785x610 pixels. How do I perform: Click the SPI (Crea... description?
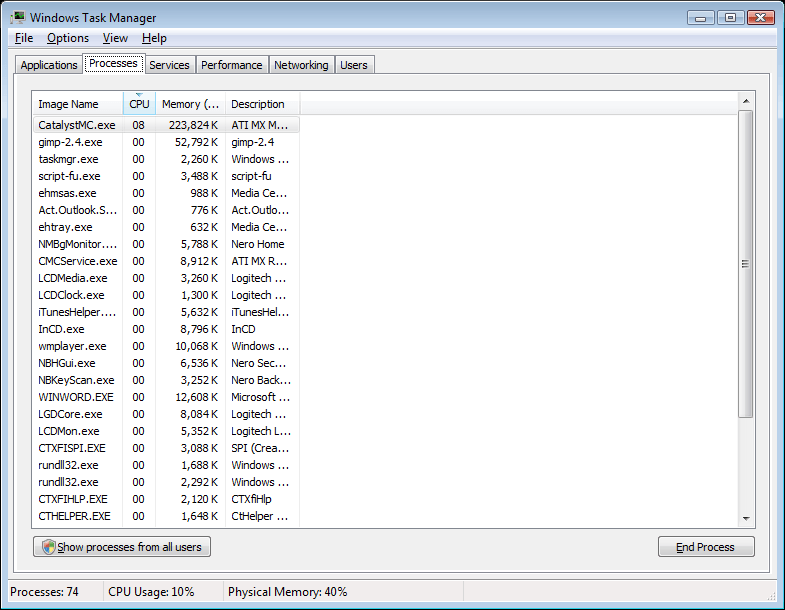[260, 449]
